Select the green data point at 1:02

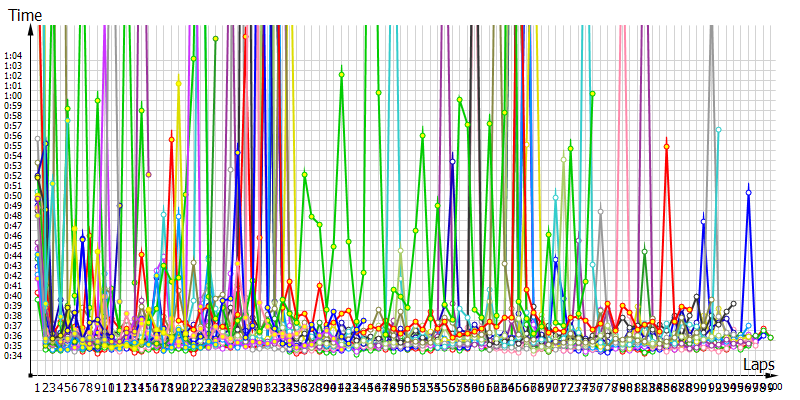pos(342,73)
